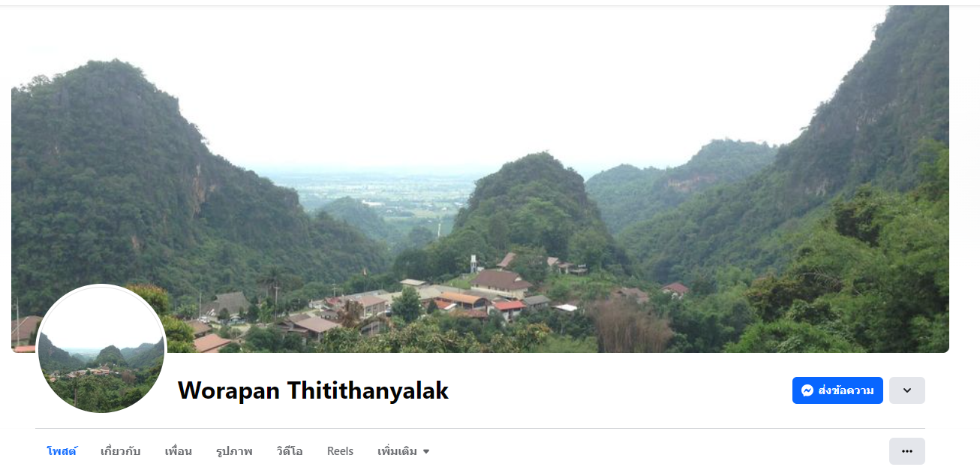This screenshot has width=980, height=467.
Task: Click the small caret arrow after เพิ่มเติม
Action: pos(426,452)
